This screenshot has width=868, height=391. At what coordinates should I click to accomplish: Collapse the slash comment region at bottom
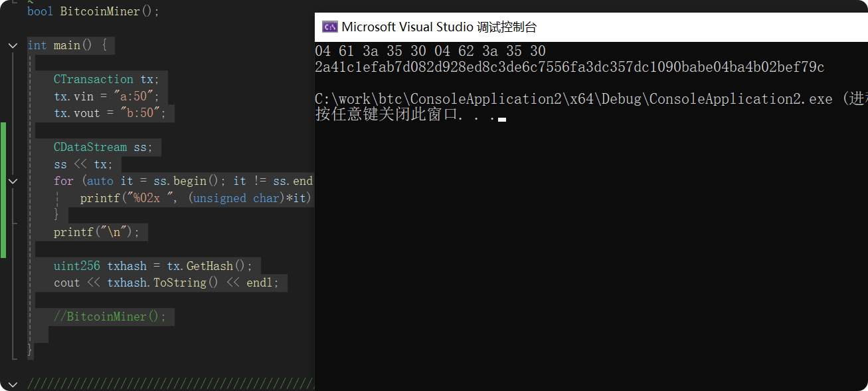point(13,384)
